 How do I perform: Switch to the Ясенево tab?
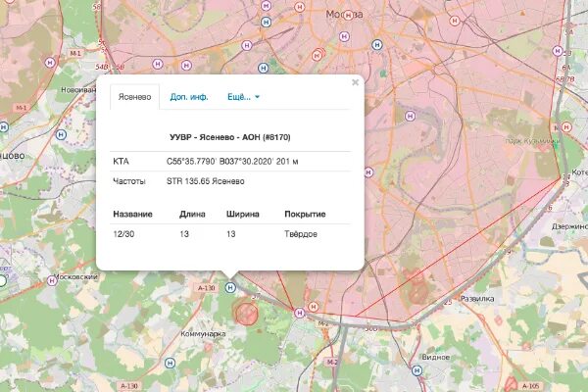point(134,97)
